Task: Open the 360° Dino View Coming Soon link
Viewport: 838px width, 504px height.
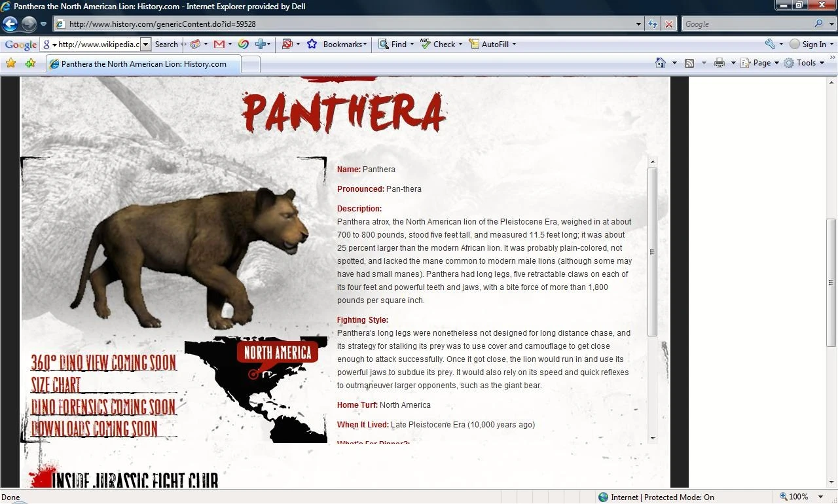Action: [103, 363]
